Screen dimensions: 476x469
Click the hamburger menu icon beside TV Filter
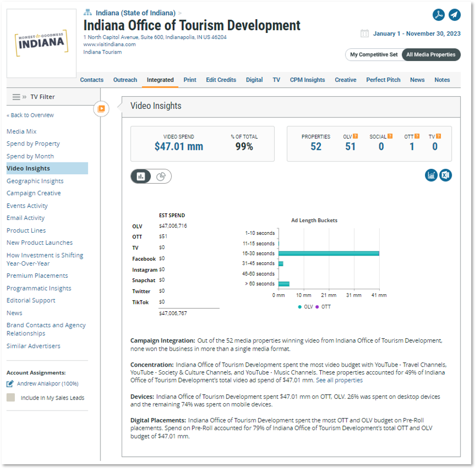[x=16, y=97]
